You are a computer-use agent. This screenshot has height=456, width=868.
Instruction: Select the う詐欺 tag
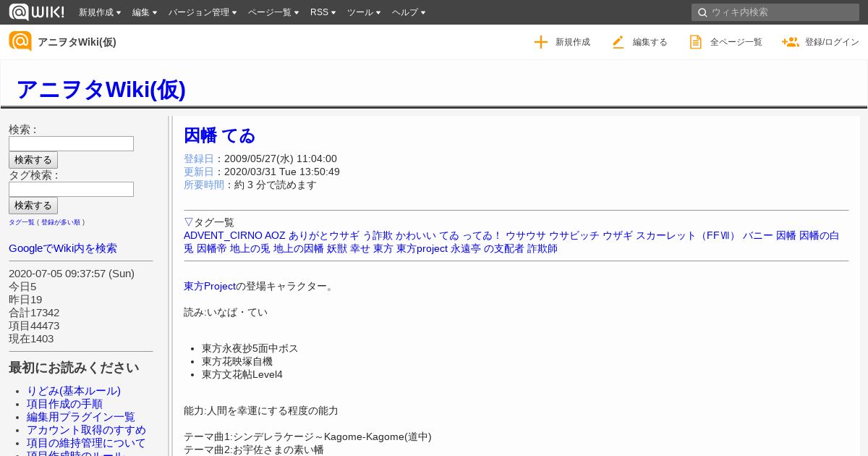[378, 235]
